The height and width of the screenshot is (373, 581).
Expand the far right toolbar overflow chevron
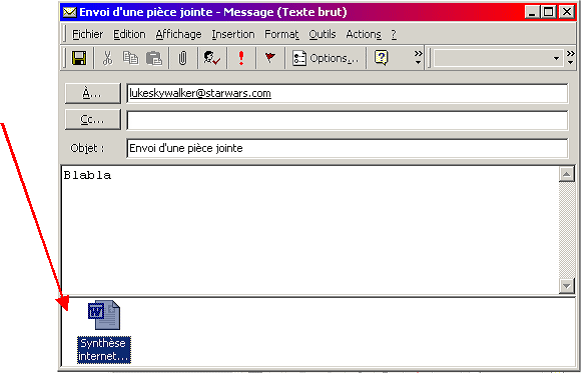[x=571, y=58]
